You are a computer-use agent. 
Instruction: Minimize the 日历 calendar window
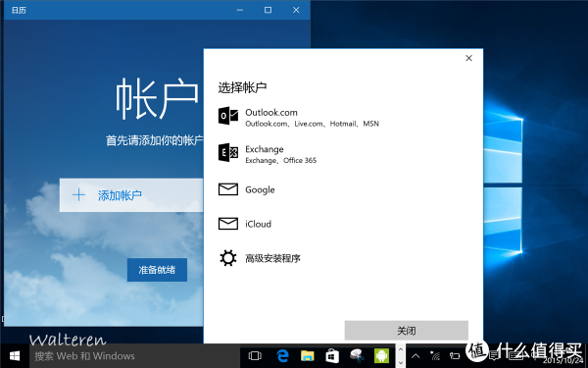pos(240,10)
